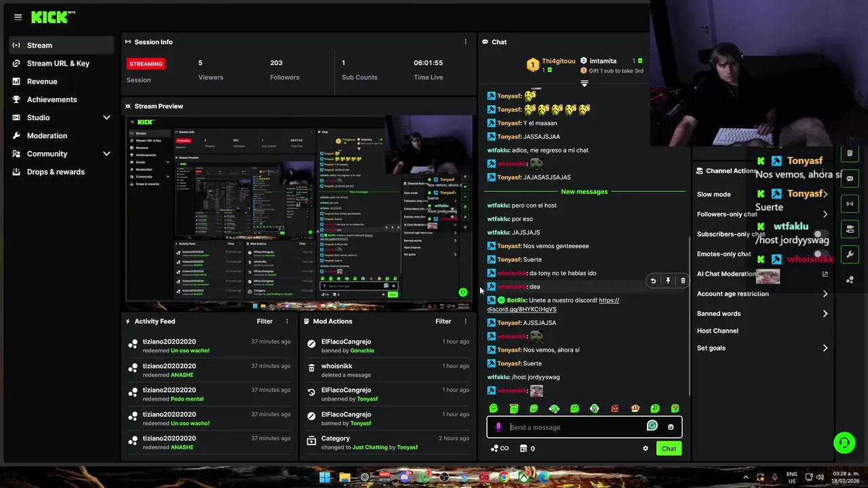Open Drops & rewards page
The width and height of the screenshot is (868, 488).
pyautogui.click(x=62, y=172)
